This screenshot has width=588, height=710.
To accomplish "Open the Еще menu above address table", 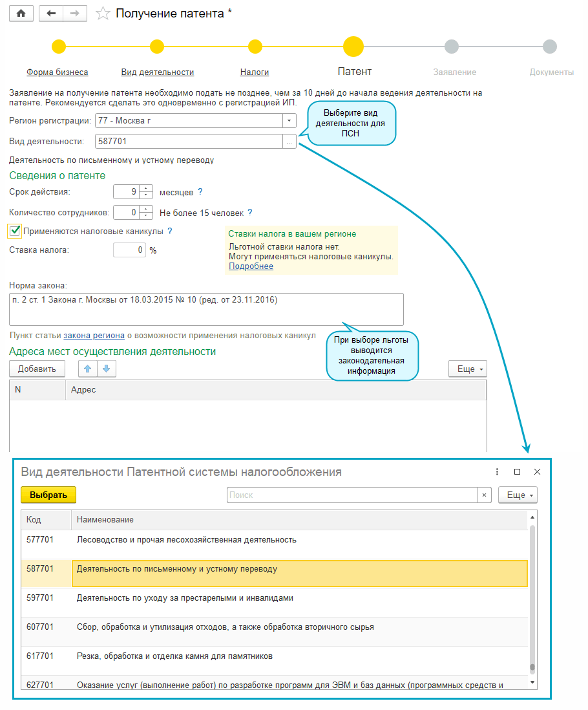I will tap(468, 369).
